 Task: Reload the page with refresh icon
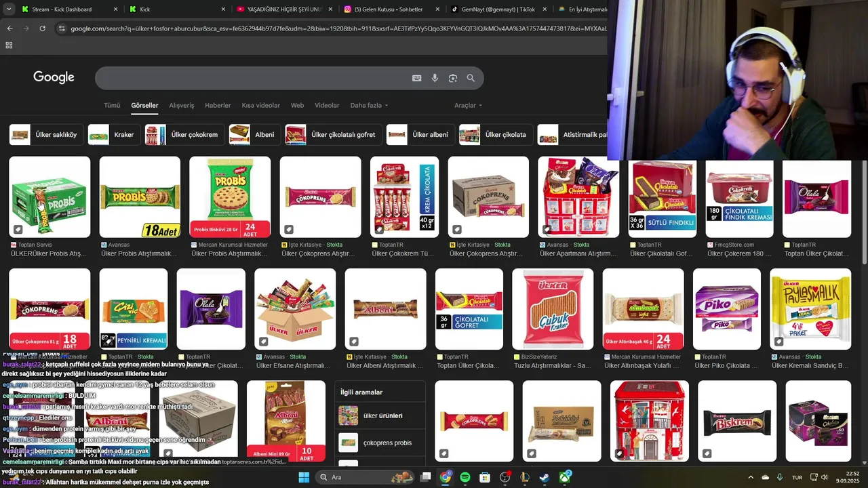point(42,28)
